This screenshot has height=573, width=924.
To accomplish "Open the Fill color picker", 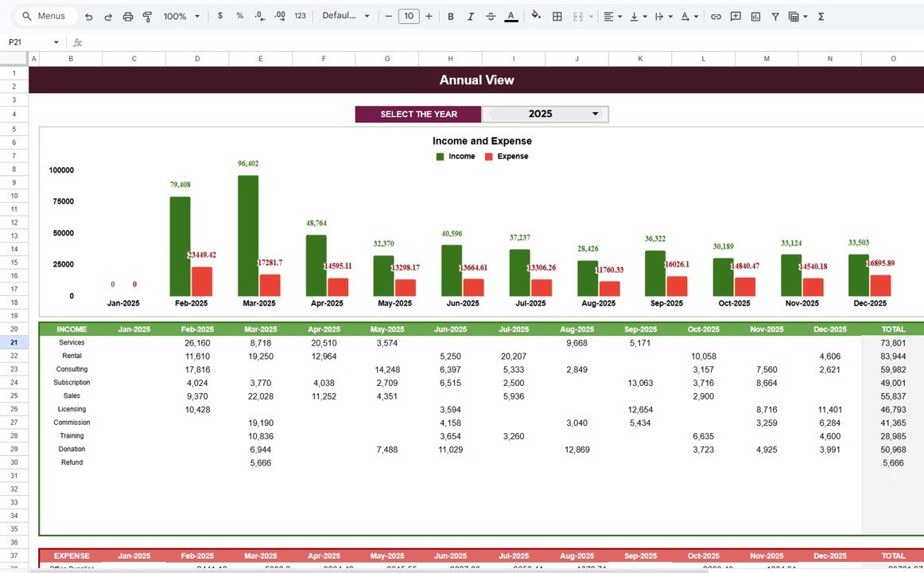I will pos(536,16).
